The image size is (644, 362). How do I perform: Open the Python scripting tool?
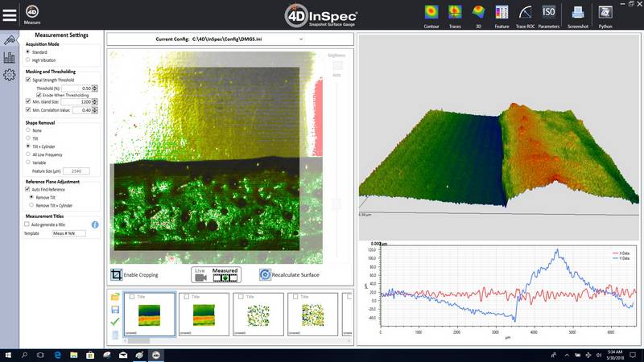coord(605,16)
